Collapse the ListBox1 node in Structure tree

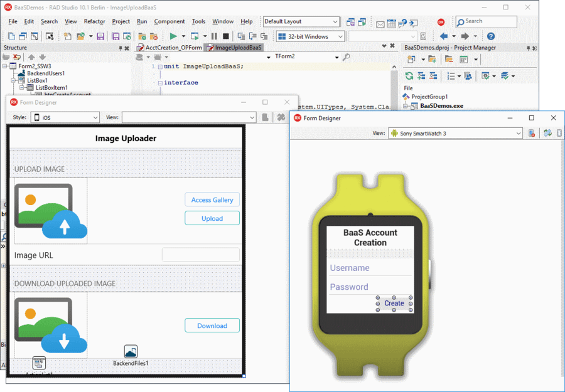pyautogui.click(x=13, y=81)
